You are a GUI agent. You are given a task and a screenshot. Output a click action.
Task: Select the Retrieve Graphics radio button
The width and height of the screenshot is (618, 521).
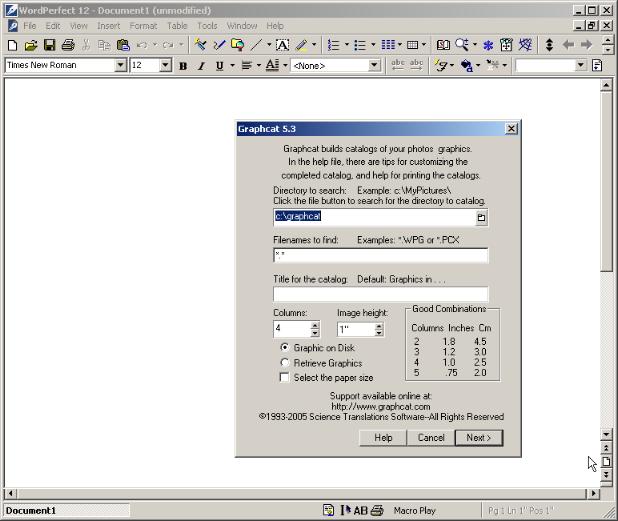point(285,363)
